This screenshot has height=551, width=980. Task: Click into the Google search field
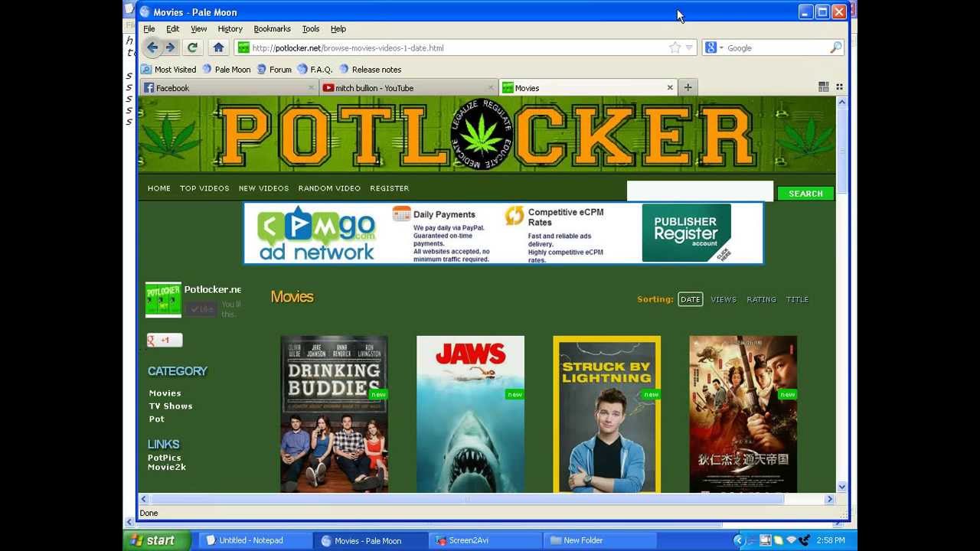point(776,47)
